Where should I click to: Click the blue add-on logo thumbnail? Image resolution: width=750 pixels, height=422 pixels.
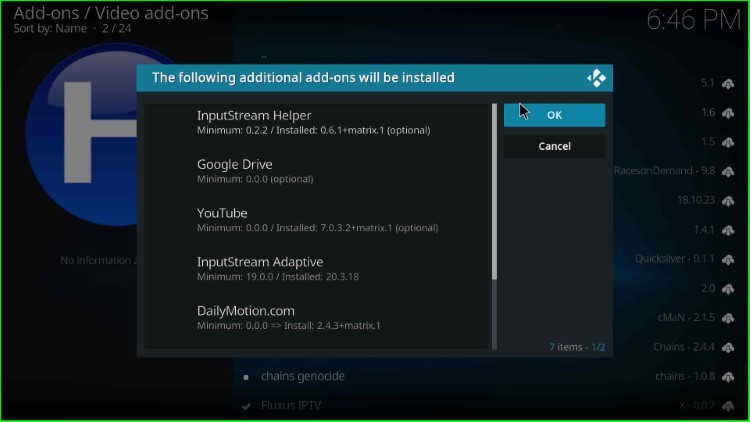point(81,134)
